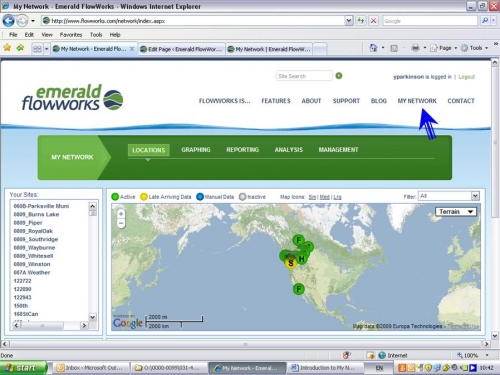Screen dimensions: 500x375
Task: Open the search provider dropdown arrow
Action: [494, 21]
